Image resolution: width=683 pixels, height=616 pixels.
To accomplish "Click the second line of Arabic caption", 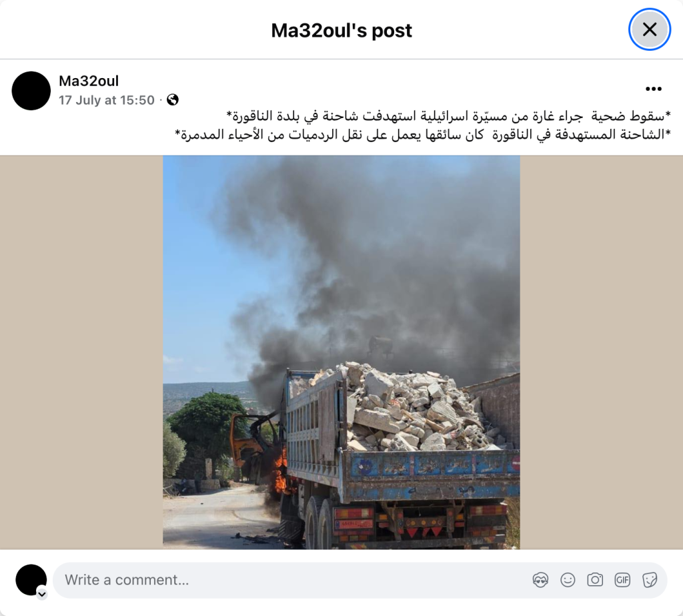I will pyautogui.click(x=423, y=134).
